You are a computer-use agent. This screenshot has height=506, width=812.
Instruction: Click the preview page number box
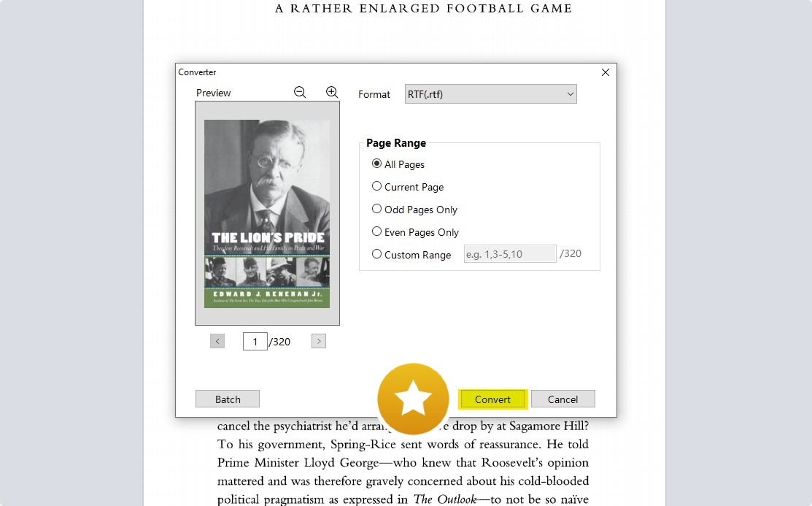(x=255, y=342)
